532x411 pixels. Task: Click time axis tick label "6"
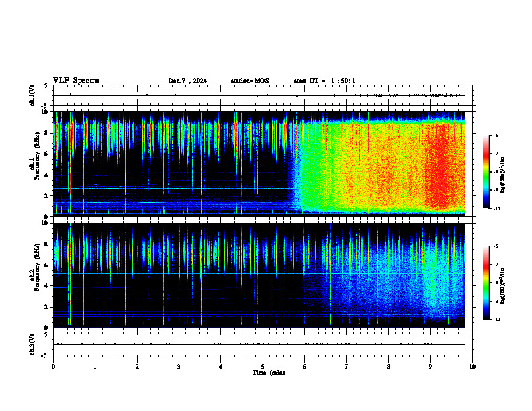305,367
